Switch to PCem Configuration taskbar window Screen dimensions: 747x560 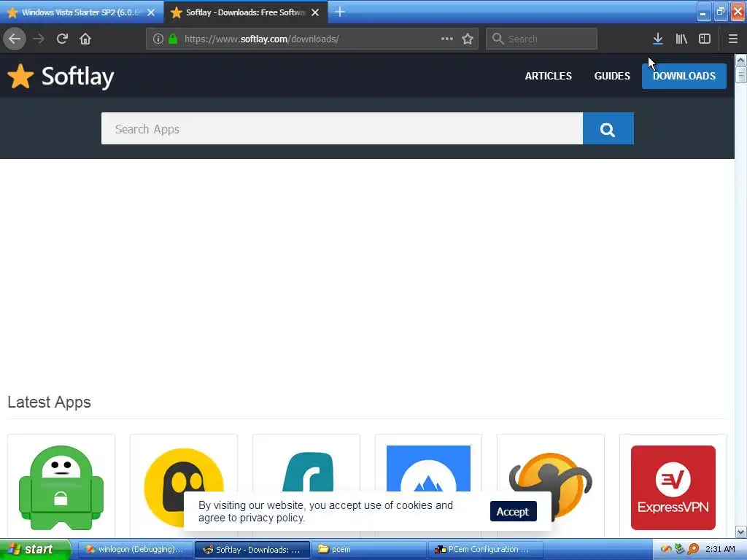tap(485, 549)
